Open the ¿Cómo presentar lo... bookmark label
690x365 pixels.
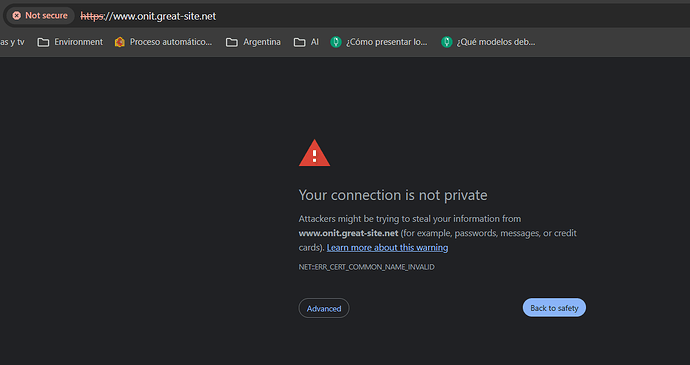point(386,42)
